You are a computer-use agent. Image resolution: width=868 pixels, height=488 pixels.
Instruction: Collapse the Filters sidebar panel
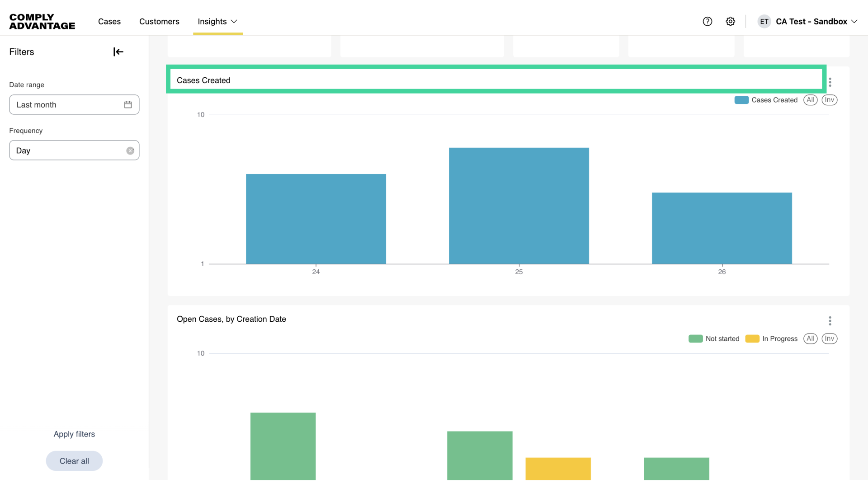click(118, 52)
